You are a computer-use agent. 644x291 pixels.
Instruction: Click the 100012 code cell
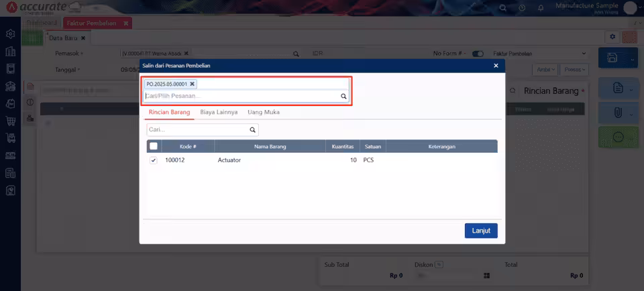coord(175,160)
